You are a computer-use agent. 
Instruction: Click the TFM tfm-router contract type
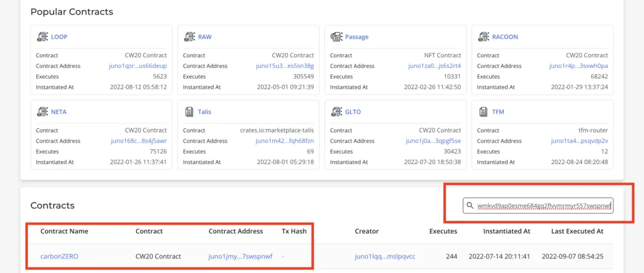click(x=592, y=130)
